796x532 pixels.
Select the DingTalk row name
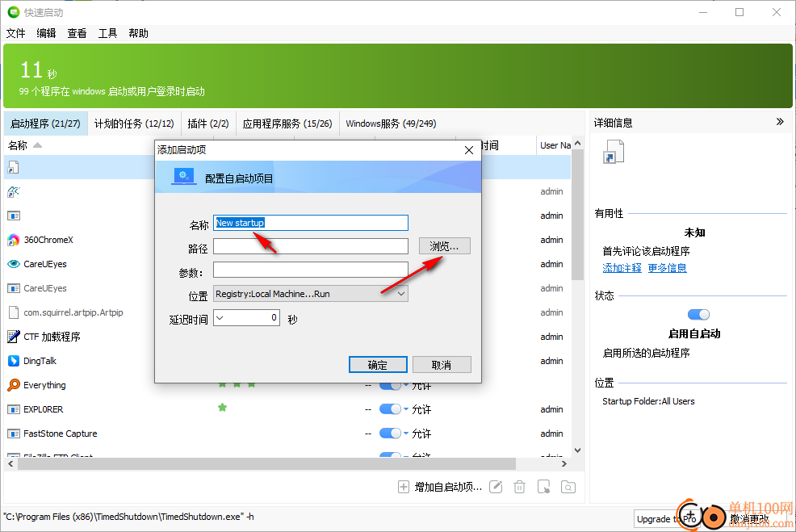40,361
